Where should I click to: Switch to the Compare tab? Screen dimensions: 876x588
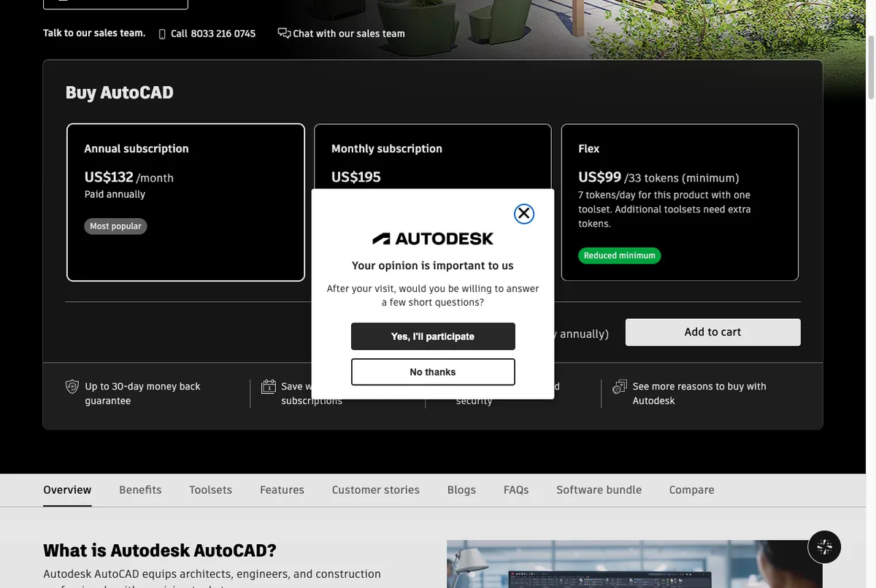(x=691, y=490)
